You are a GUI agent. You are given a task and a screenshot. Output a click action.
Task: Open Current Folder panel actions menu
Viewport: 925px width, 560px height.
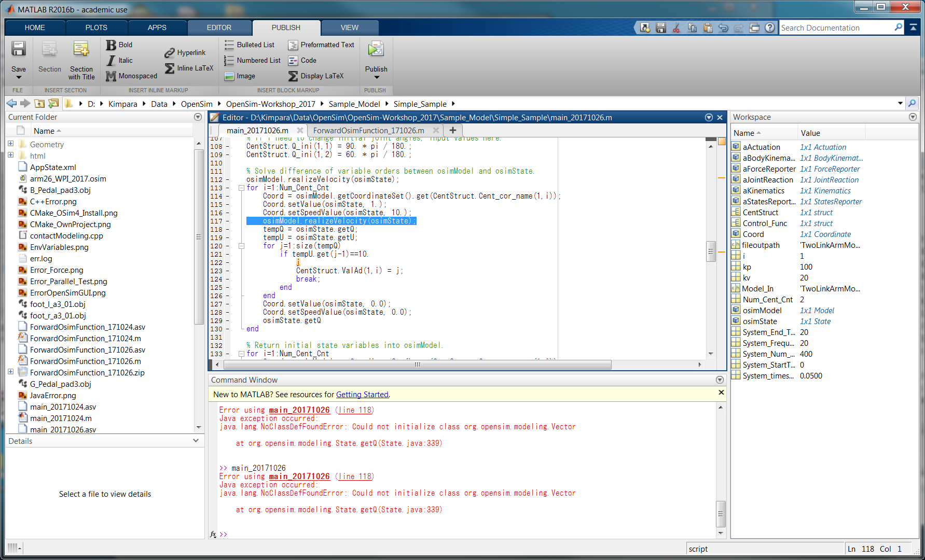[x=198, y=117]
